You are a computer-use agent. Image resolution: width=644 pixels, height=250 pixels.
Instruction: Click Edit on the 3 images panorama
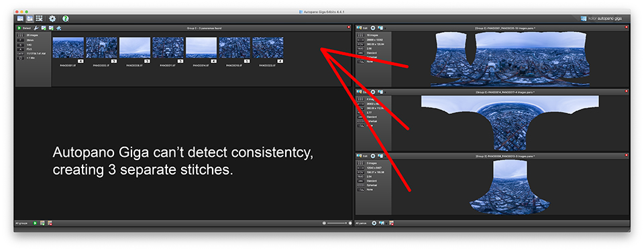pos(362,156)
